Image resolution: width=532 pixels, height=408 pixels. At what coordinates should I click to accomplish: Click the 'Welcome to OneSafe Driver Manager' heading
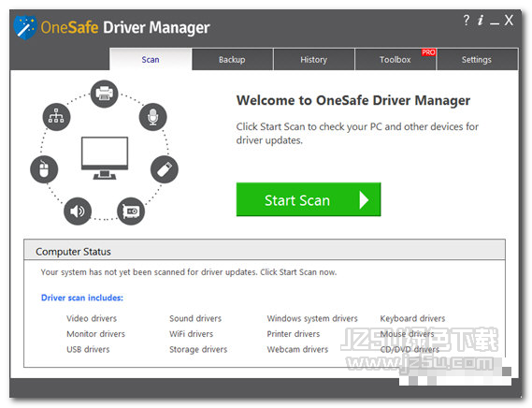[x=353, y=100]
